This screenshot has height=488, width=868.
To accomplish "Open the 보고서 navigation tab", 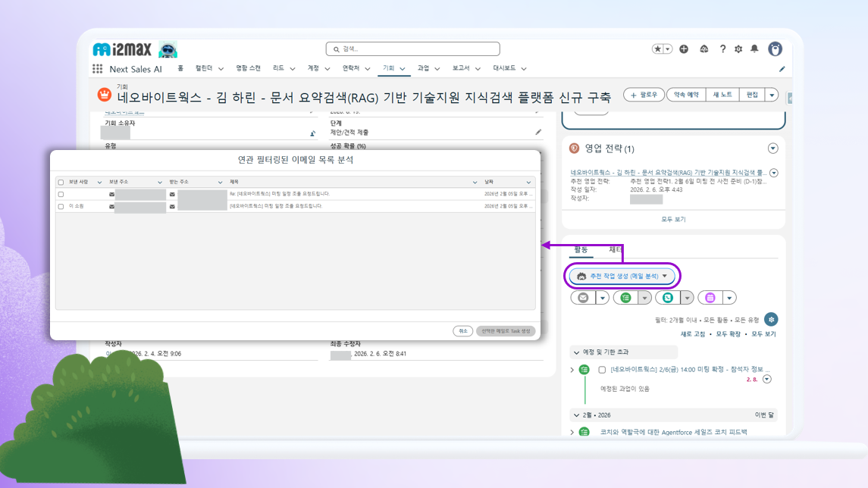I will coord(461,68).
